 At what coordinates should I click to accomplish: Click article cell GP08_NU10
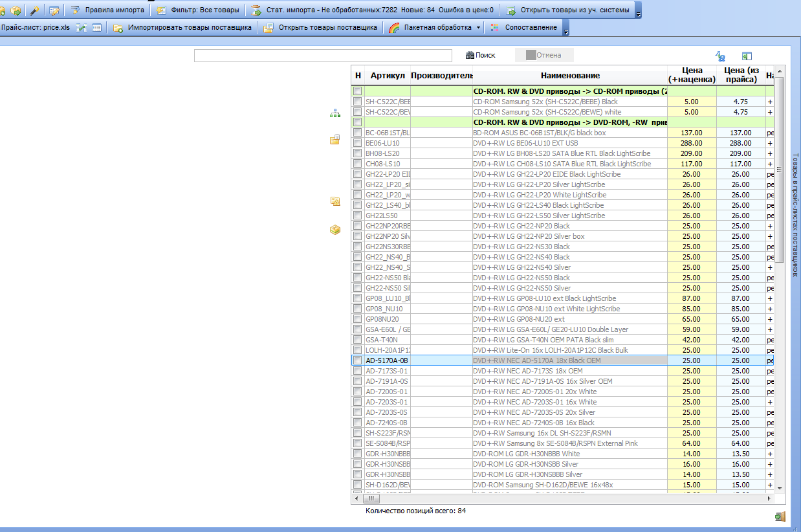(x=388, y=309)
